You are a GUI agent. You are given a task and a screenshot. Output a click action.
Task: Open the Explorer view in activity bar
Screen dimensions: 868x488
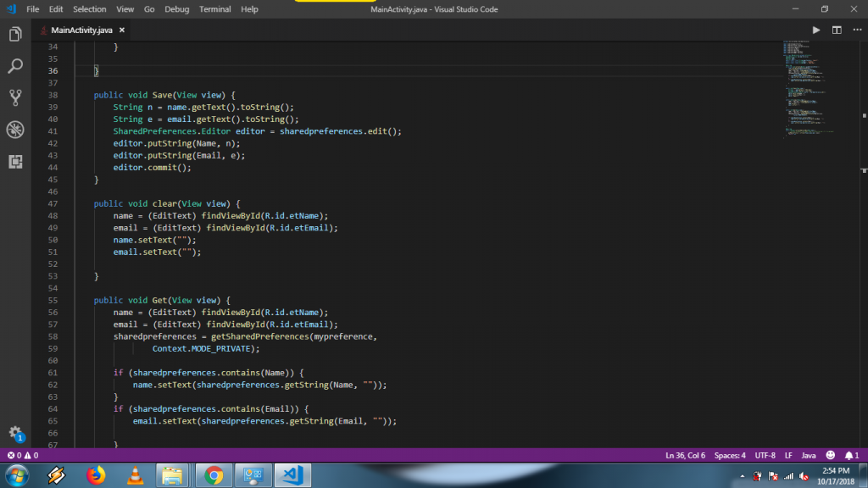pyautogui.click(x=15, y=35)
